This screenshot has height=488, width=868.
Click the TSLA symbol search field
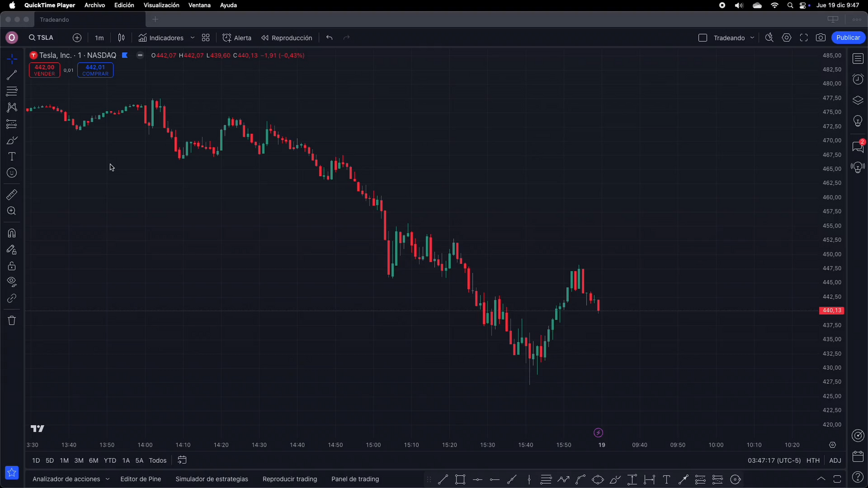coord(41,38)
